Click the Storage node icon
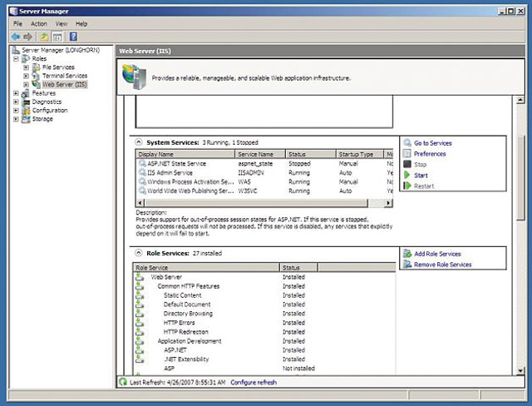 tap(26, 119)
